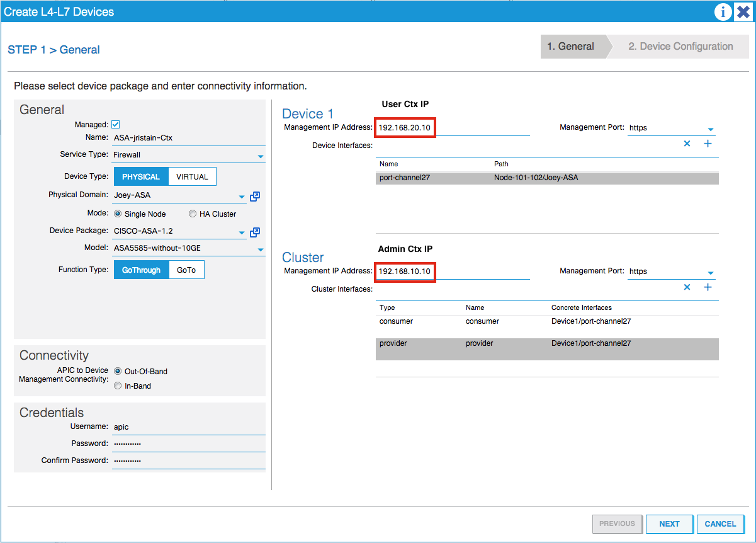Delete selected Device Interface using the X icon
The image size is (756, 543).
click(687, 144)
